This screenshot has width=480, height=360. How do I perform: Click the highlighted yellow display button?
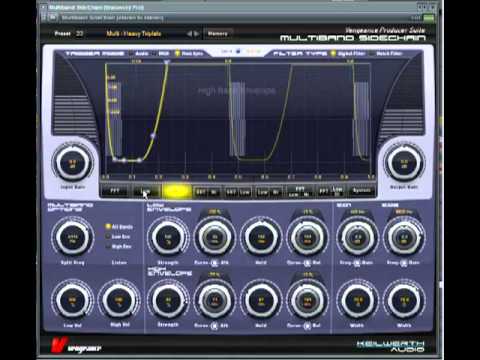click(x=176, y=191)
